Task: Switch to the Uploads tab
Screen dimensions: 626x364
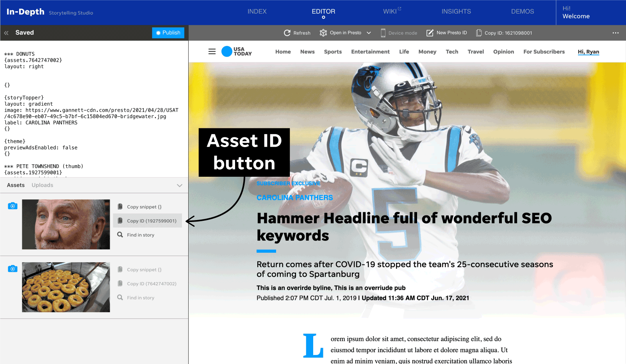Action: tap(42, 185)
